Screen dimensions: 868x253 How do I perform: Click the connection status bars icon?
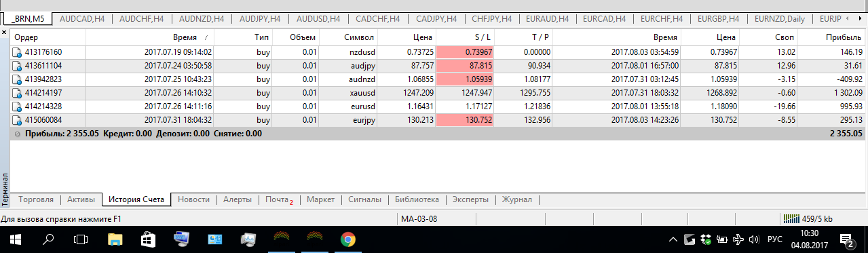point(791,218)
